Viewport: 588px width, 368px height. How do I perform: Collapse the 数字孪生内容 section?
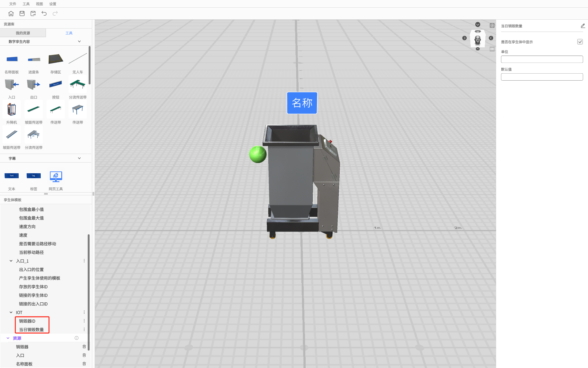point(79,41)
